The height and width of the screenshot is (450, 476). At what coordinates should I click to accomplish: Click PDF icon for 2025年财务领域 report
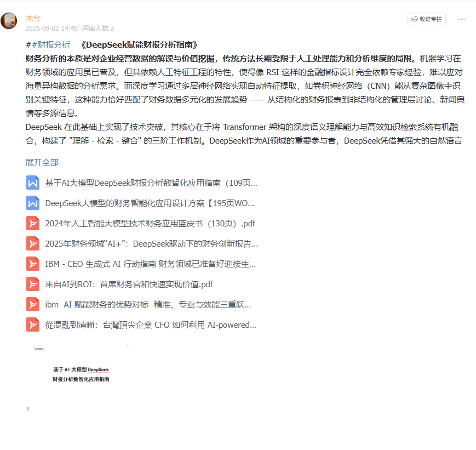33,244
